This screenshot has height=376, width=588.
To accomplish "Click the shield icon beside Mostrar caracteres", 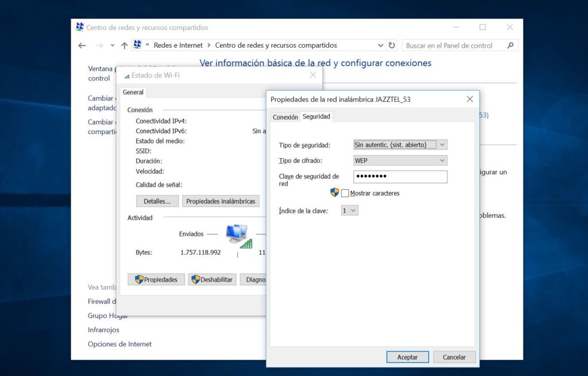I will (335, 193).
